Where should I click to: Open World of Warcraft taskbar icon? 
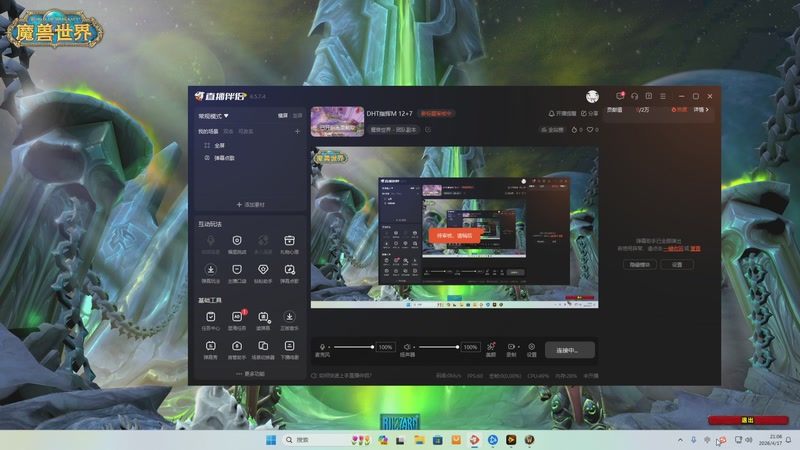pyautogui.click(x=530, y=440)
